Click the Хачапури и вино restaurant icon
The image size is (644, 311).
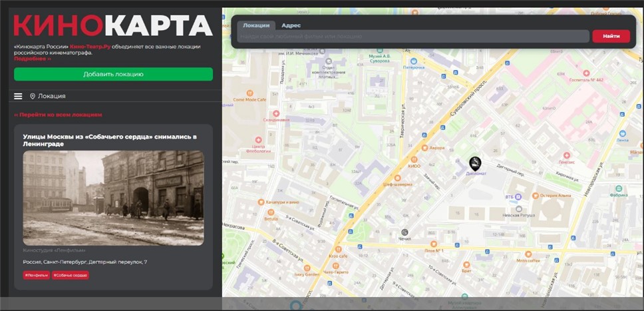(x=261, y=202)
